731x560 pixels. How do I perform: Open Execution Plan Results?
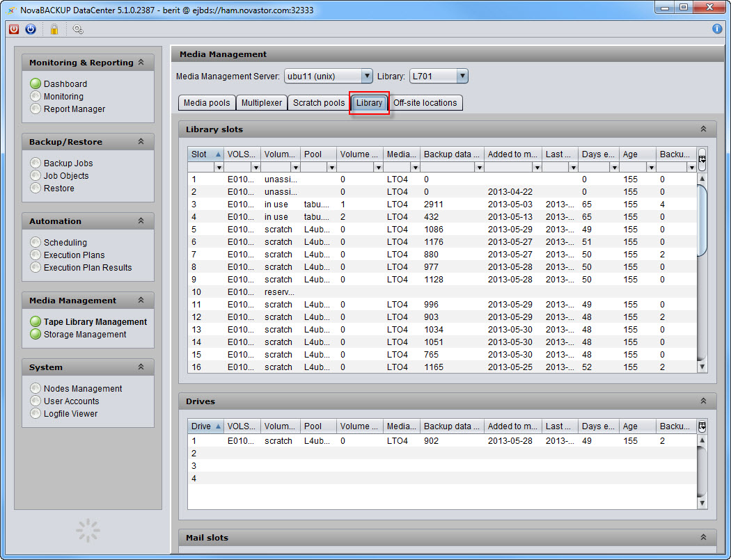88,267
